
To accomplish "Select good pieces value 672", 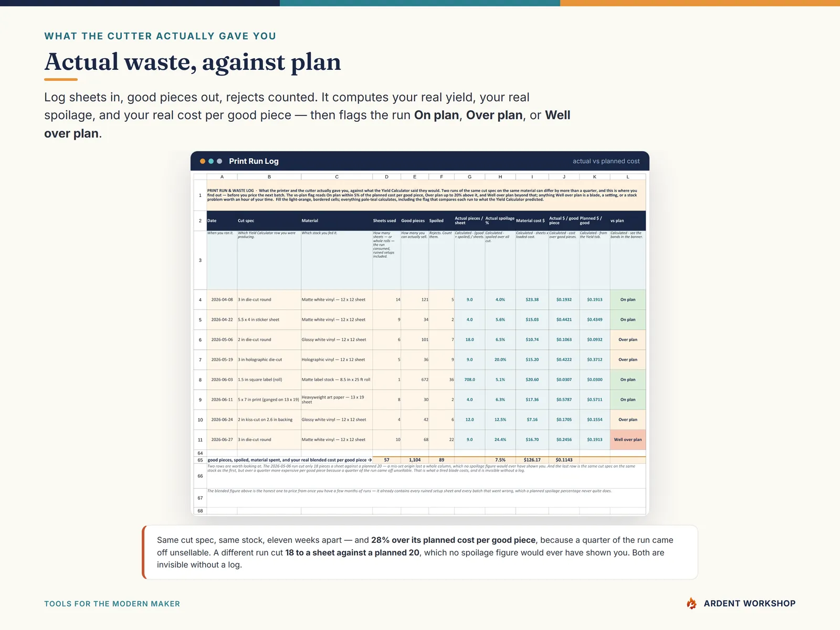I will [415, 380].
